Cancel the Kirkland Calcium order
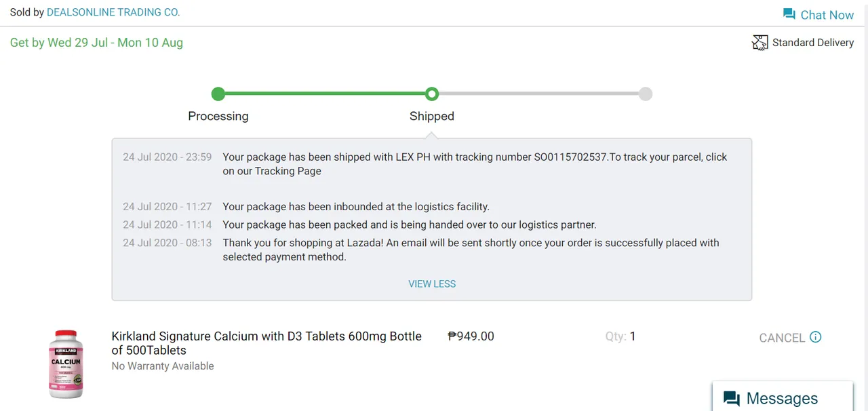This screenshot has height=411, width=868. (x=782, y=338)
